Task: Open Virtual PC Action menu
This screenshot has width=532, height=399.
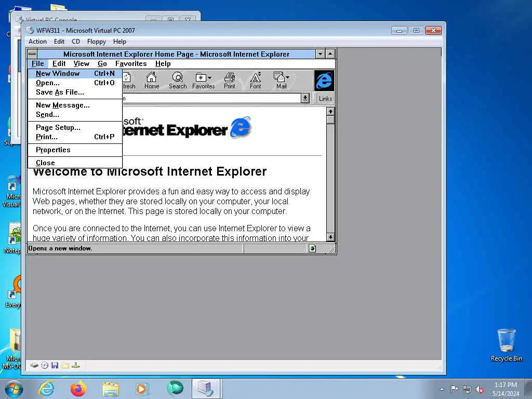Action: 37,42
